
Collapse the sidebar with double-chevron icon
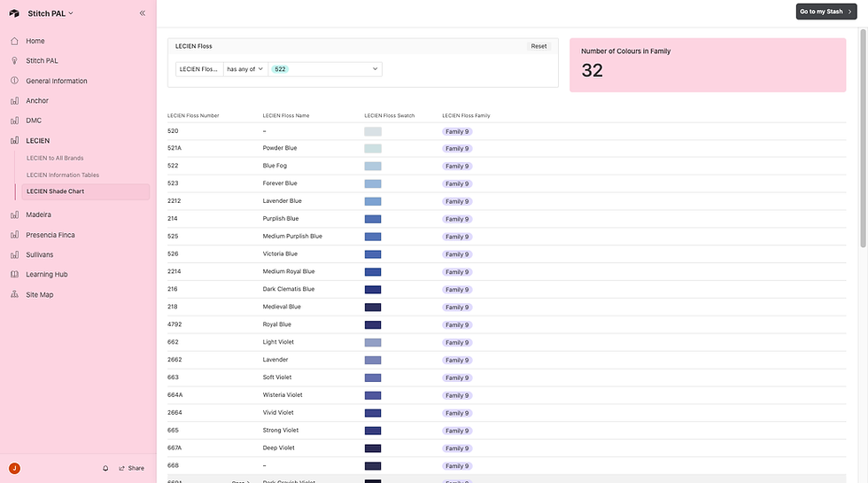pos(143,13)
